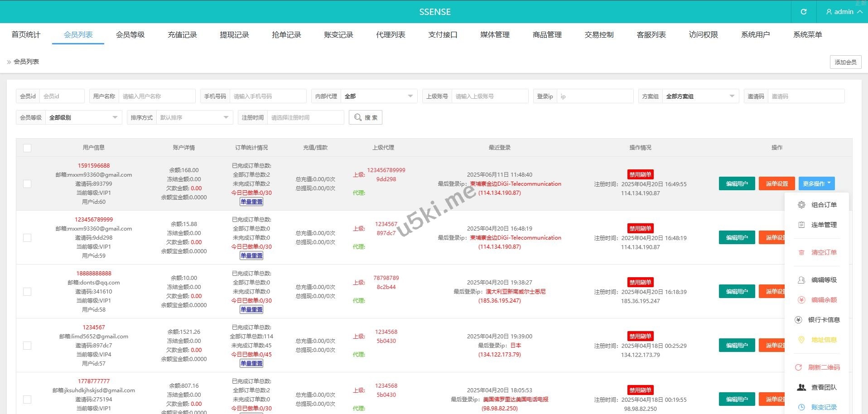Expand the 方案组 dropdown
Image resolution: width=868 pixels, height=414 pixels.
(700, 96)
